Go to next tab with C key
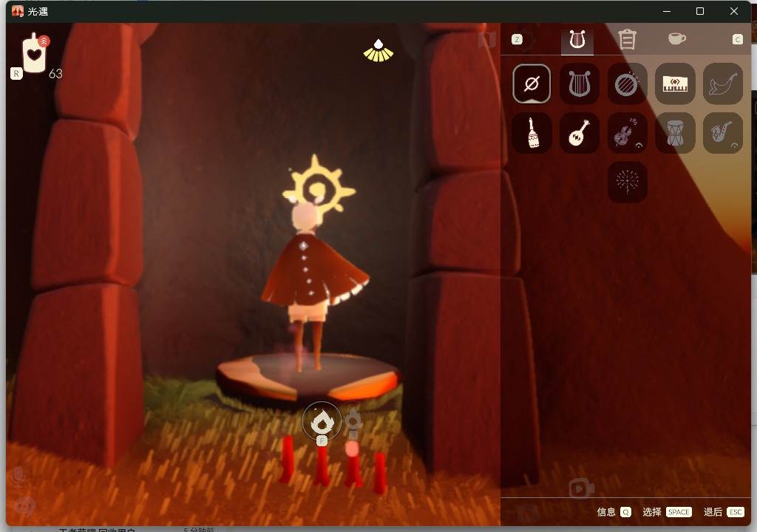 point(737,40)
